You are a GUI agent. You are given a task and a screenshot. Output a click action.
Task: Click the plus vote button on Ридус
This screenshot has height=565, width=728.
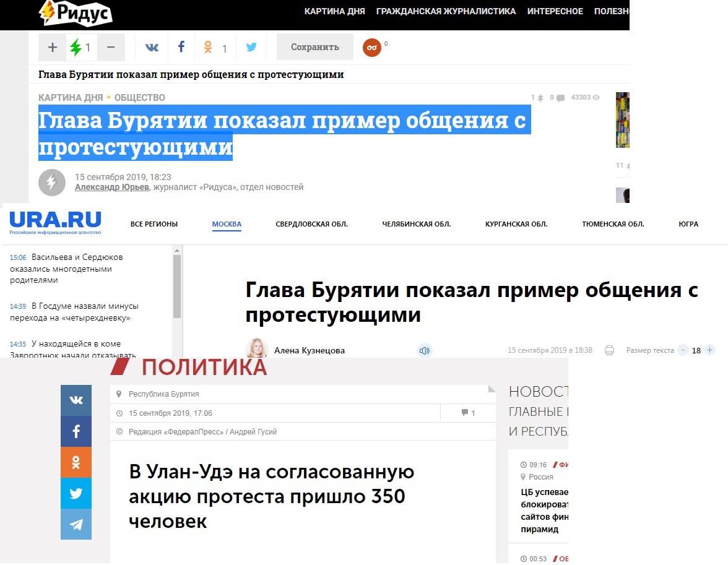click(53, 47)
